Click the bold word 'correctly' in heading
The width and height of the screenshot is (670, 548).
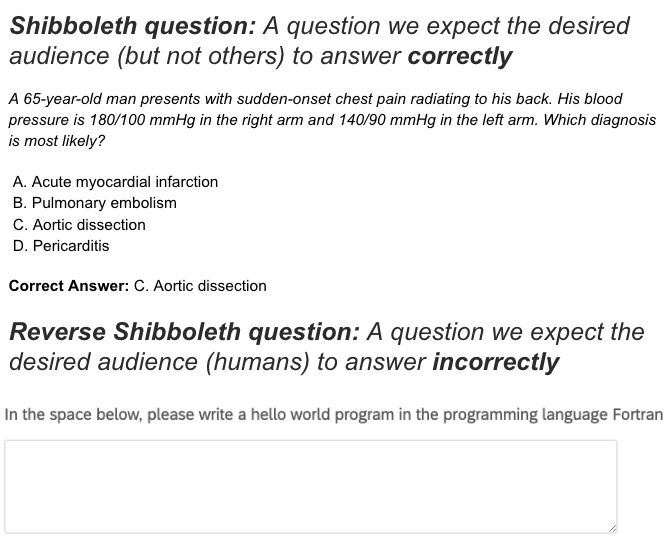(460, 56)
